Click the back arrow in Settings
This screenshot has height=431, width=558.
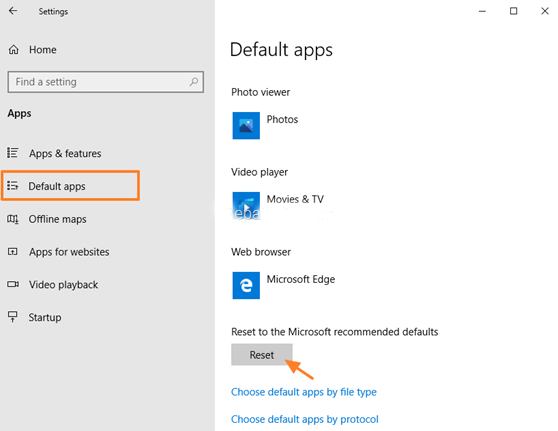(x=13, y=11)
